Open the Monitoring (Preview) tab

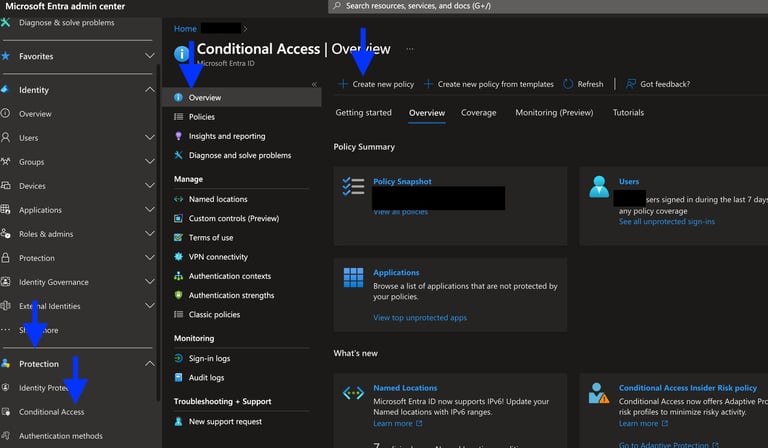pyautogui.click(x=554, y=113)
